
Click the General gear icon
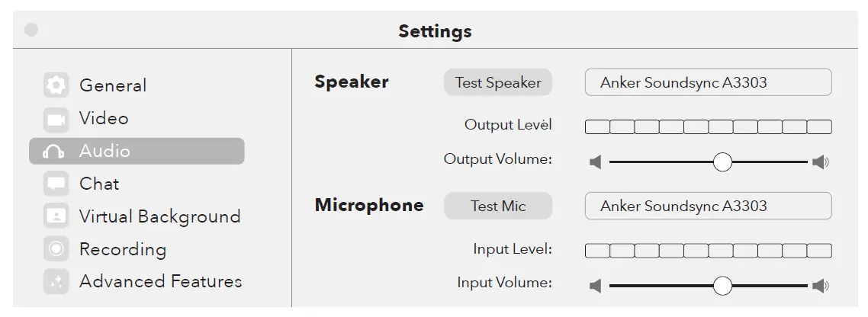(56, 85)
